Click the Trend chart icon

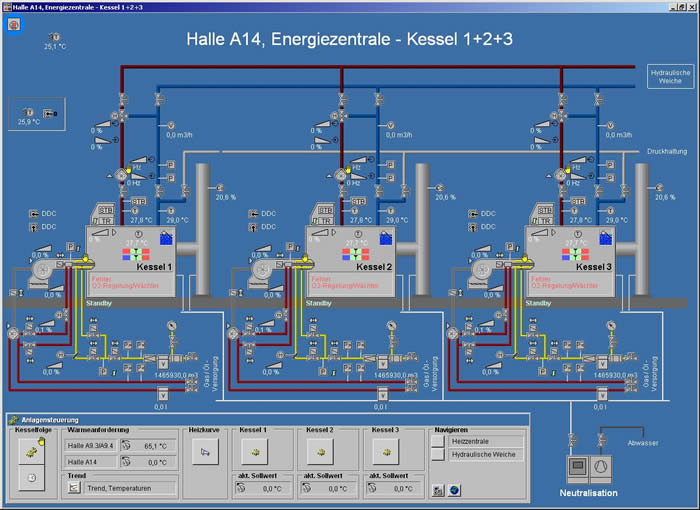(74, 488)
